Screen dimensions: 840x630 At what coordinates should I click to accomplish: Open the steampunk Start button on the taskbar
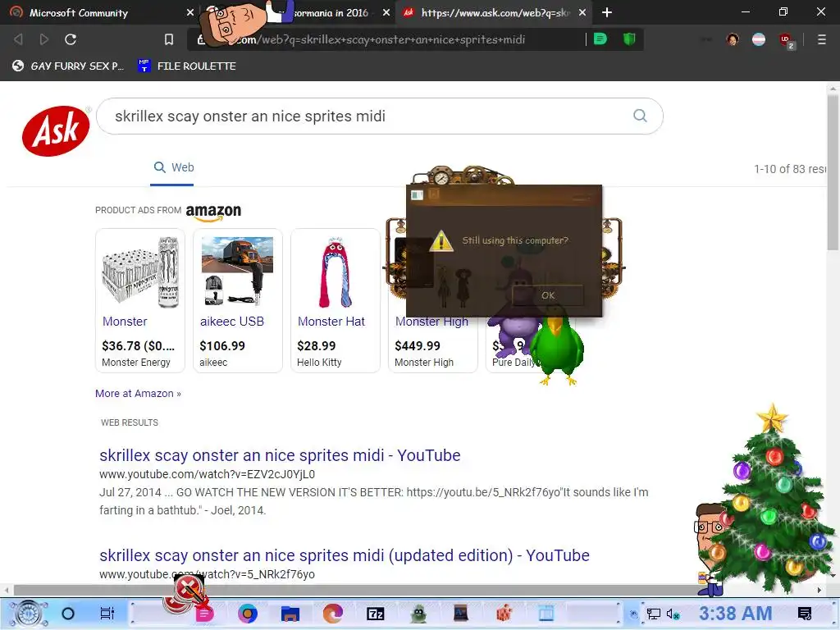(x=28, y=614)
